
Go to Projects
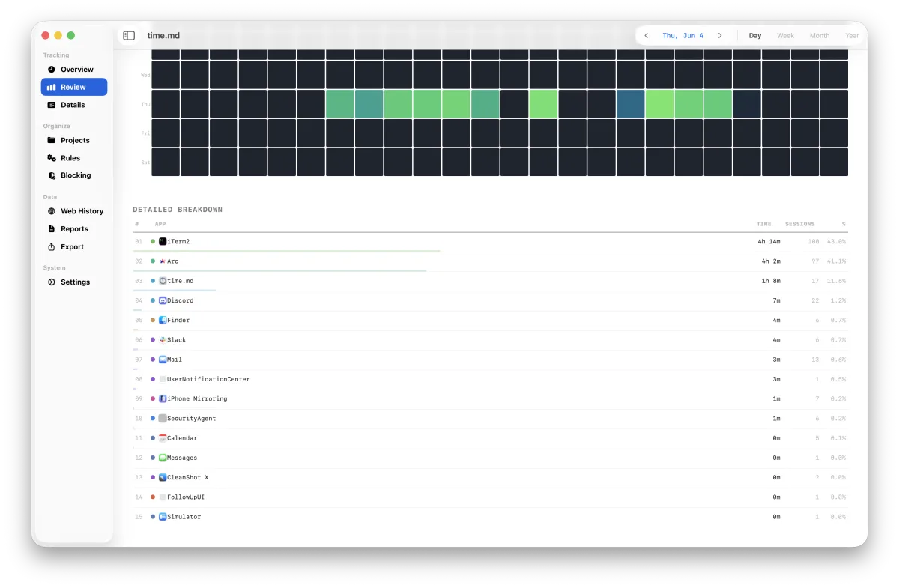point(74,140)
